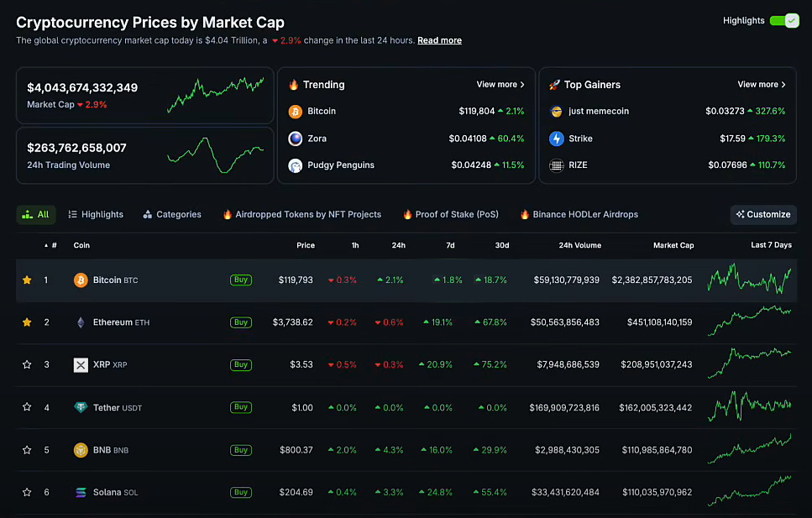Expand Trending list via View more
812x518 pixels.
point(500,85)
